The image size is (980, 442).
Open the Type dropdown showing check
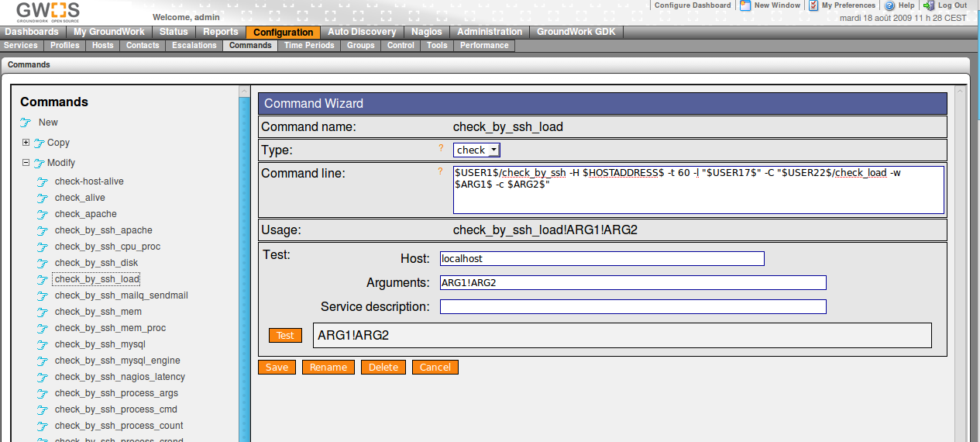click(476, 150)
